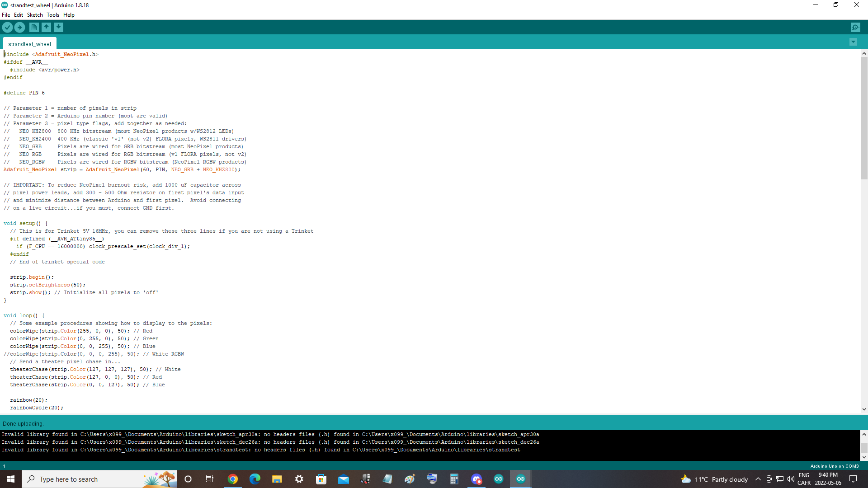Save the sketch with the toolbar icon
The width and height of the screenshot is (868, 488).
59,27
